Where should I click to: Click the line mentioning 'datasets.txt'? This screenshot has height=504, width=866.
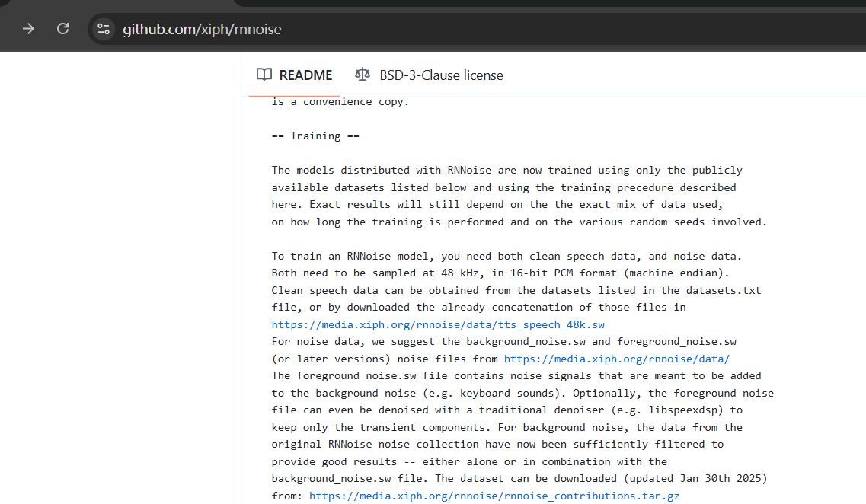pos(516,290)
